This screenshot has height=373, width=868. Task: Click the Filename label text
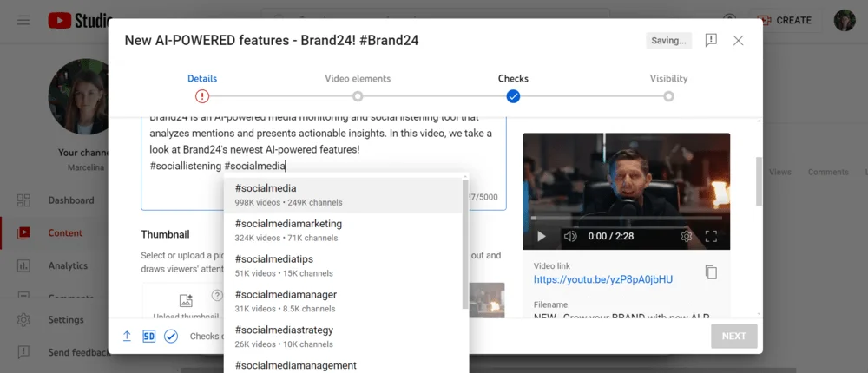click(551, 304)
